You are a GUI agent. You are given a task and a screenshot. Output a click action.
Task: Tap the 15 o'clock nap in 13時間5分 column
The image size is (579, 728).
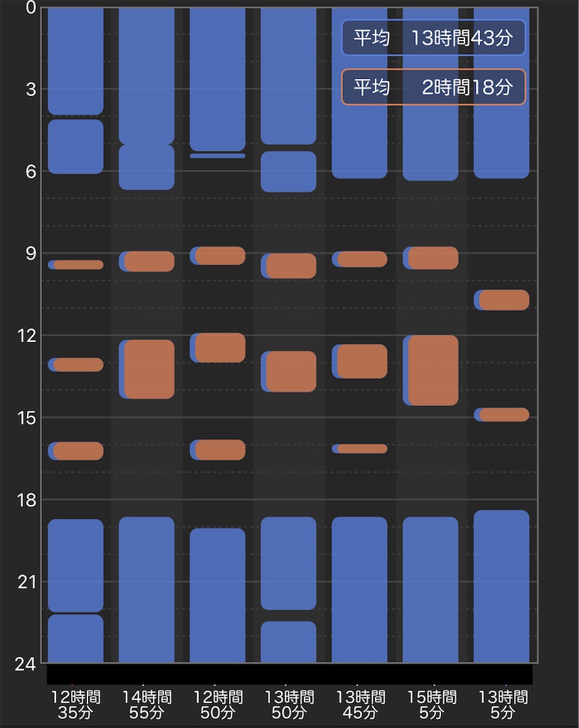click(504, 414)
